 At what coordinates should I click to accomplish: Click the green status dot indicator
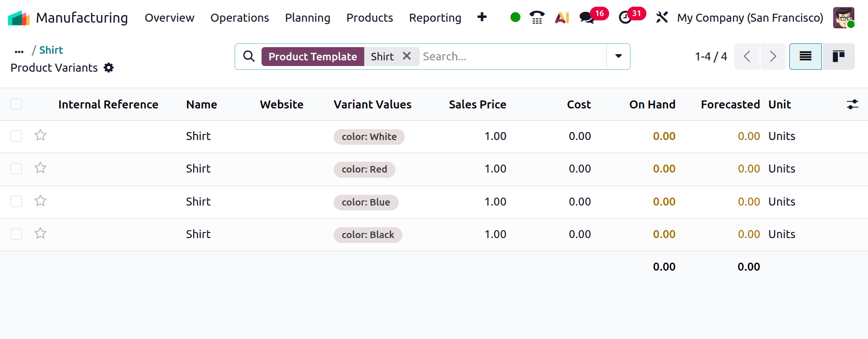(x=516, y=17)
